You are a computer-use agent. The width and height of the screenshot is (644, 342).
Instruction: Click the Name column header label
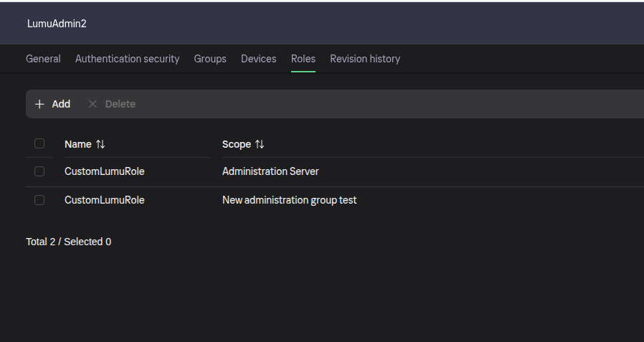pyautogui.click(x=77, y=144)
